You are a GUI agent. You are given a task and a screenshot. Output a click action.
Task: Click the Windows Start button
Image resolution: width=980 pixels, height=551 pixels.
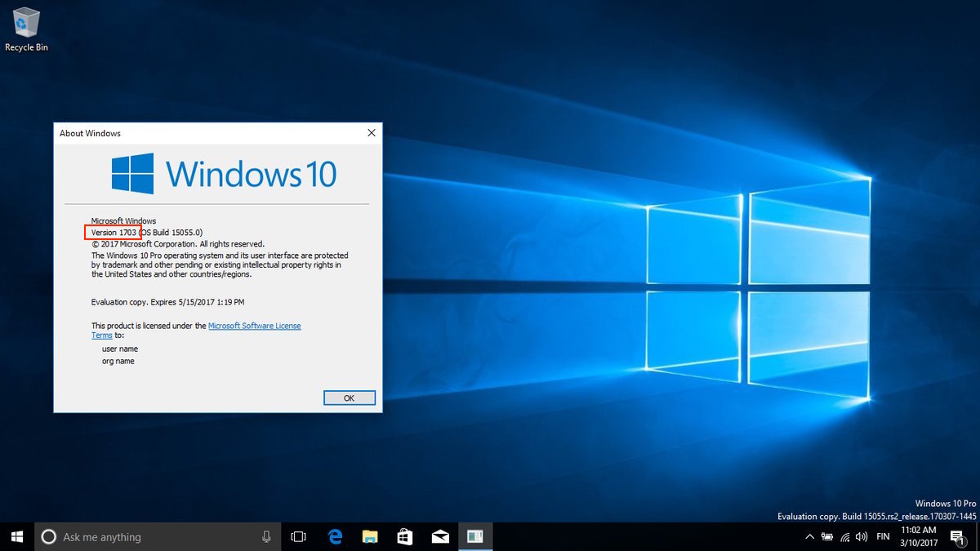pyautogui.click(x=17, y=536)
